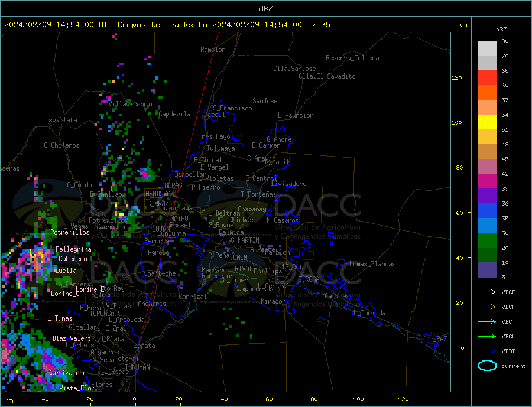Click the Lucila white label
Image resolution: width=532 pixels, height=407 pixels.
66,271
